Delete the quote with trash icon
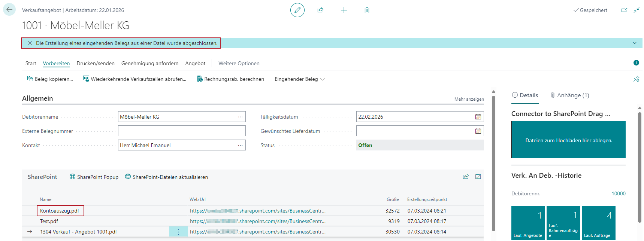Screen dimensions: 644x241 (367, 10)
